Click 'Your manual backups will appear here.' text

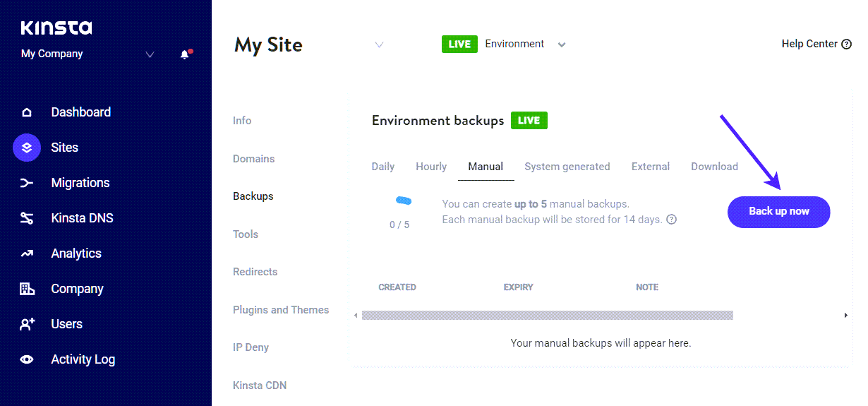[x=601, y=343]
